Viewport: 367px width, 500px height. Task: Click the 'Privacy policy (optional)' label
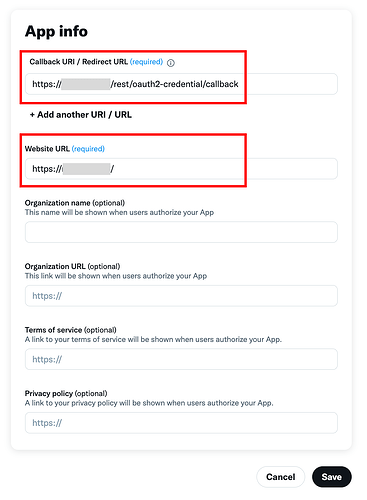(66, 393)
